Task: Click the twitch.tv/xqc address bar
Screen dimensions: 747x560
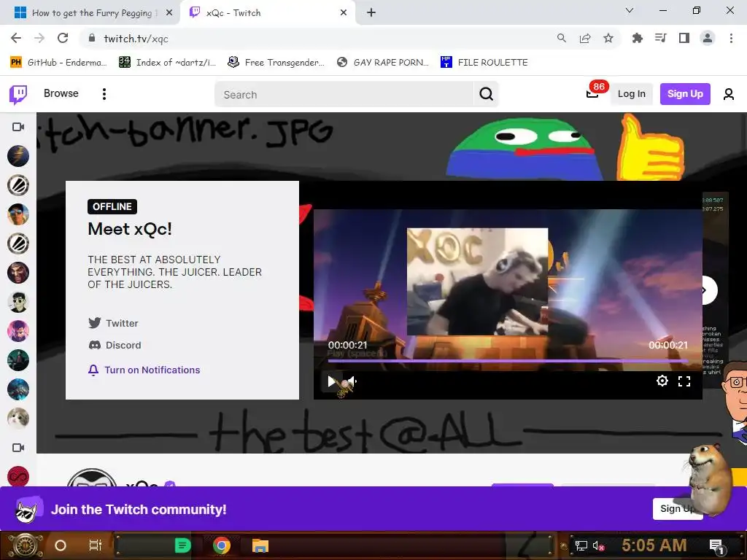Action: (314, 39)
